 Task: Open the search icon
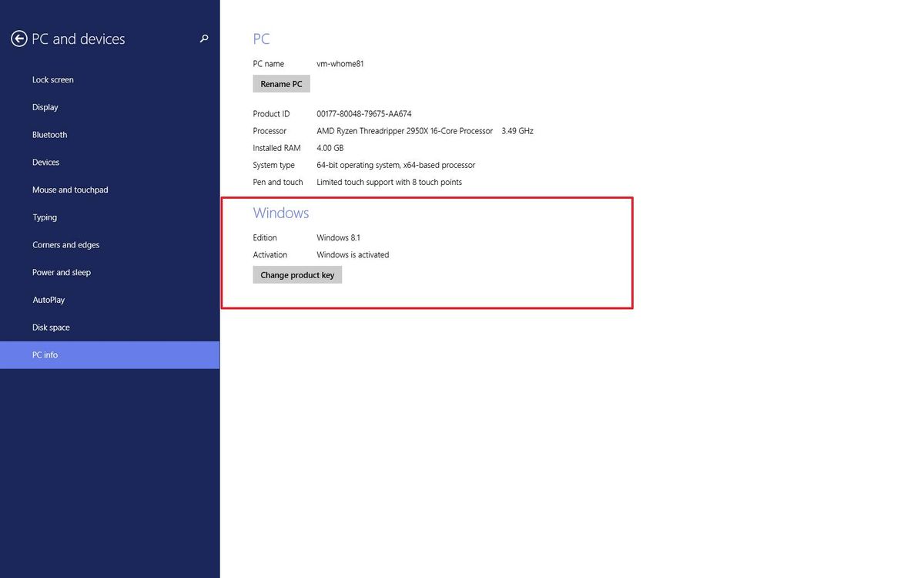coord(203,38)
